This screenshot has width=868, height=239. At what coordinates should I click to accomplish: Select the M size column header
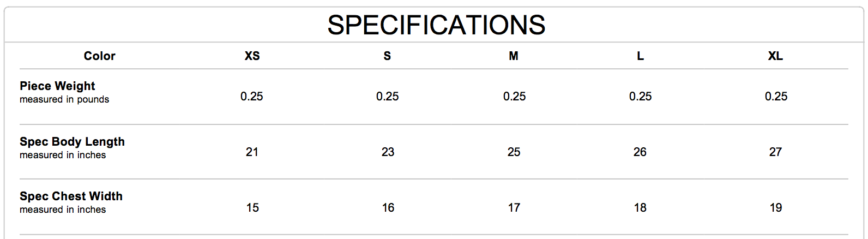[x=514, y=56]
